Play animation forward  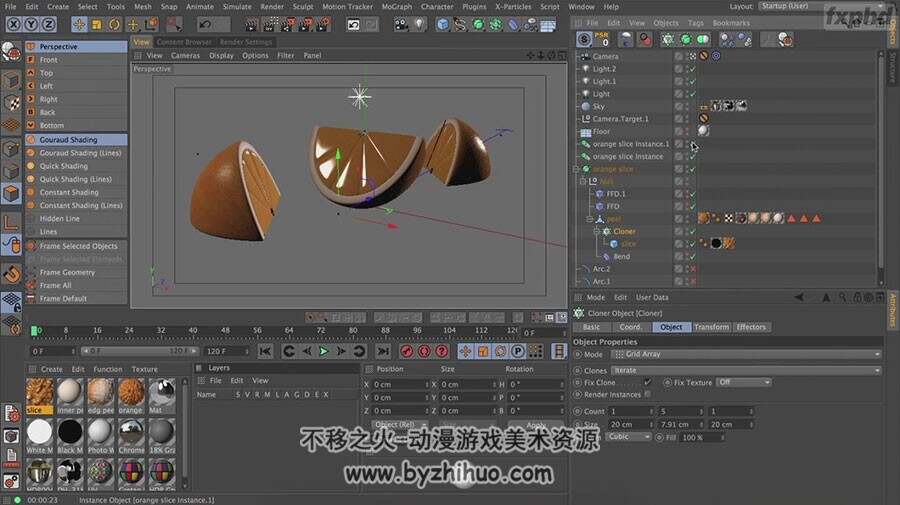tap(324, 351)
